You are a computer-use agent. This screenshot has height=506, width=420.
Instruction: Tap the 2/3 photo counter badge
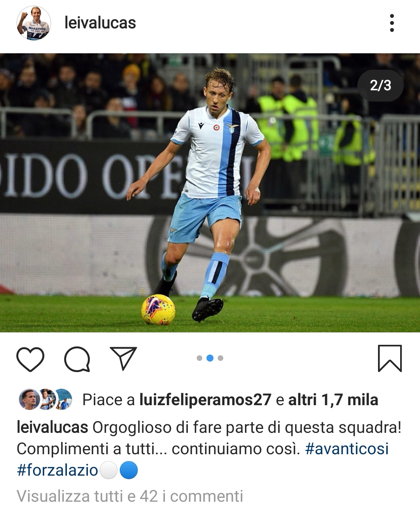[x=380, y=86]
